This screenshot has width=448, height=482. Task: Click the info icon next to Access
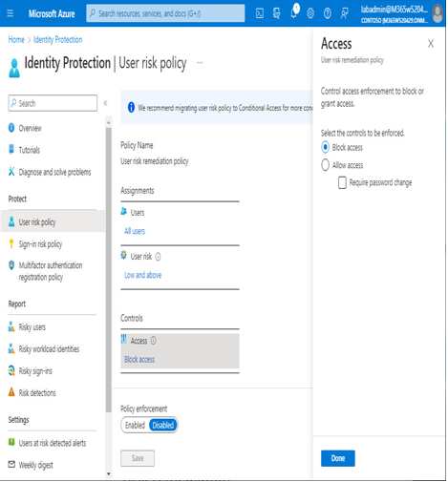(153, 341)
